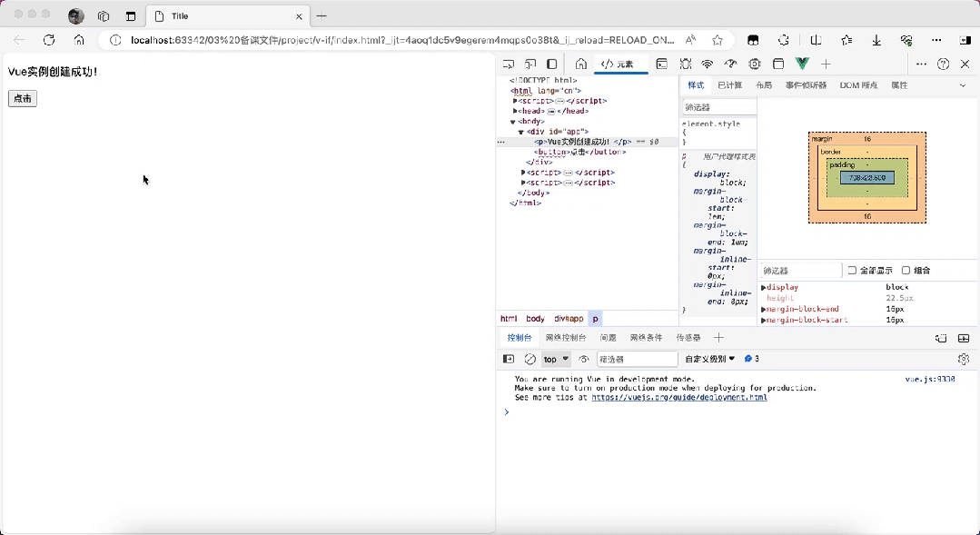This screenshot has width=980, height=535.
Task: Add page to favorites star icon
Action: click(718, 40)
